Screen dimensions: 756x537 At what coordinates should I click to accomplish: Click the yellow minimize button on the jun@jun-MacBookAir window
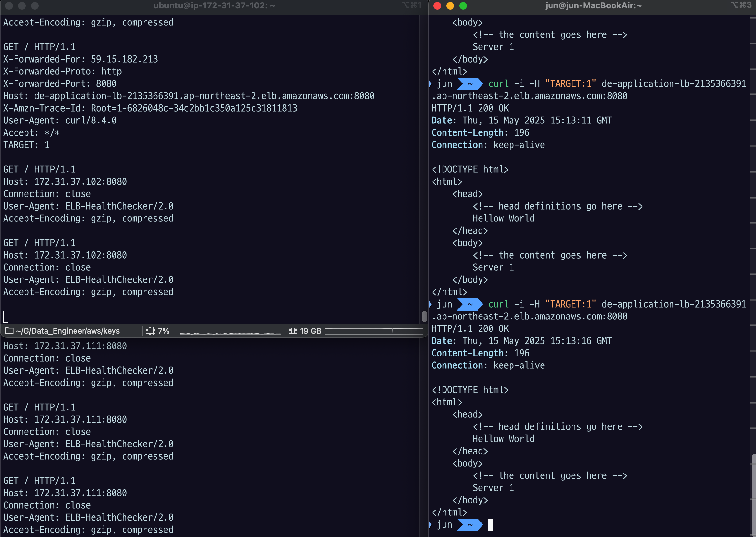point(450,5)
